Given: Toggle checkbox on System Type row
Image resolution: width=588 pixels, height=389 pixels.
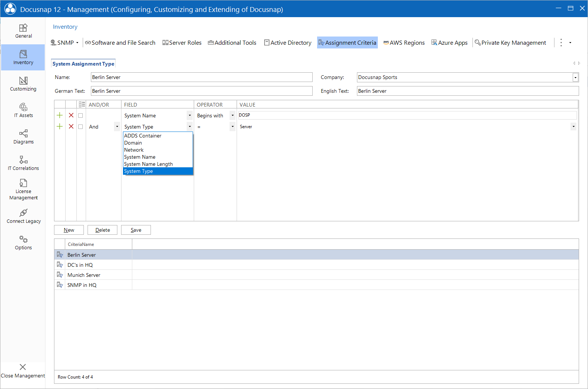Looking at the screenshot, I should click(x=80, y=127).
